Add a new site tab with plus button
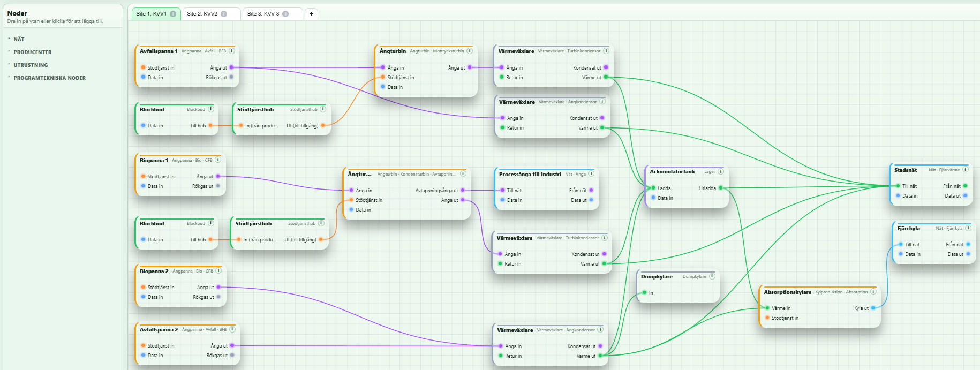 click(x=312, y=14)
